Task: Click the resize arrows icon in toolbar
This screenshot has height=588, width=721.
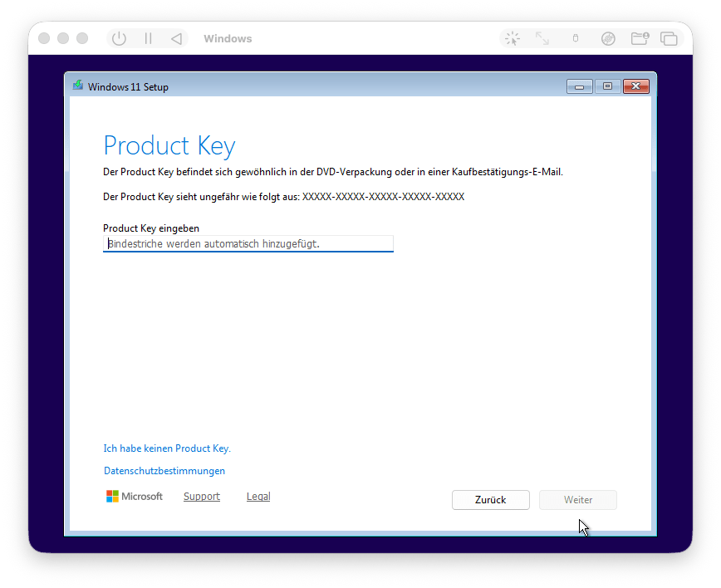Action: pos(542,38)
